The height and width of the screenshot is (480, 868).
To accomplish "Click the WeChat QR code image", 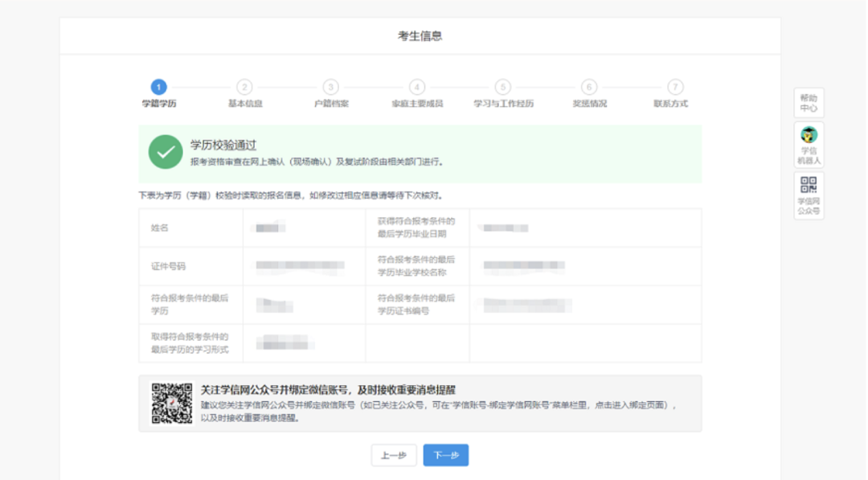I will click(172, 404).
